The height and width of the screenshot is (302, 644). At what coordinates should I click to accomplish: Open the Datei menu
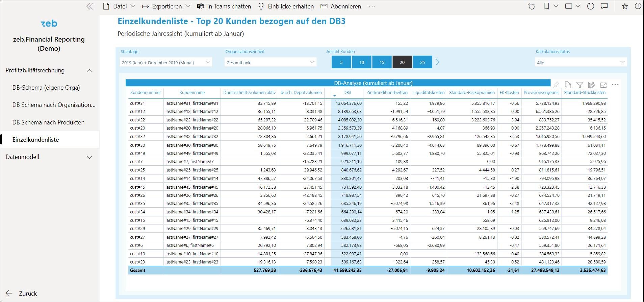pos(120,6)
